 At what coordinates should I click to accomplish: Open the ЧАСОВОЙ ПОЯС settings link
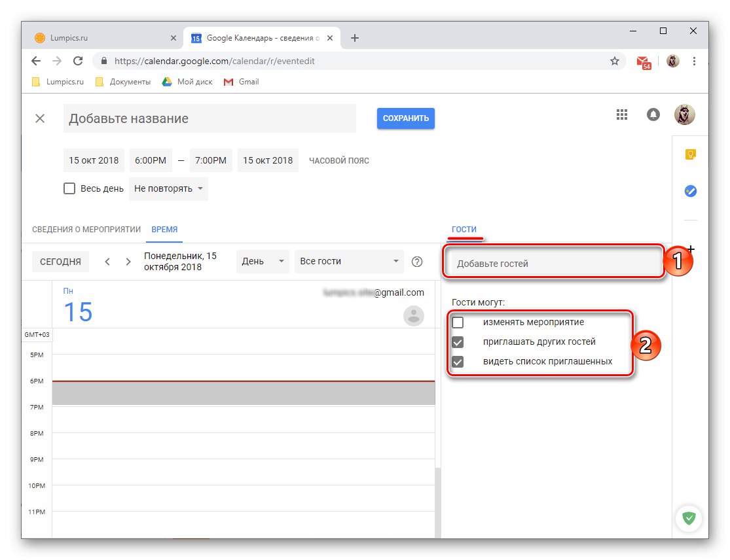[338, 160]
